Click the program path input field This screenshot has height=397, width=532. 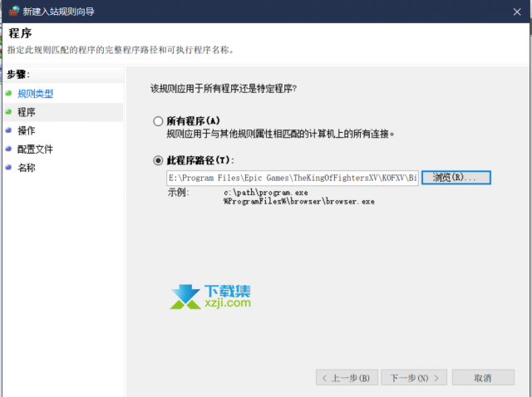click(x=293, y=178)
